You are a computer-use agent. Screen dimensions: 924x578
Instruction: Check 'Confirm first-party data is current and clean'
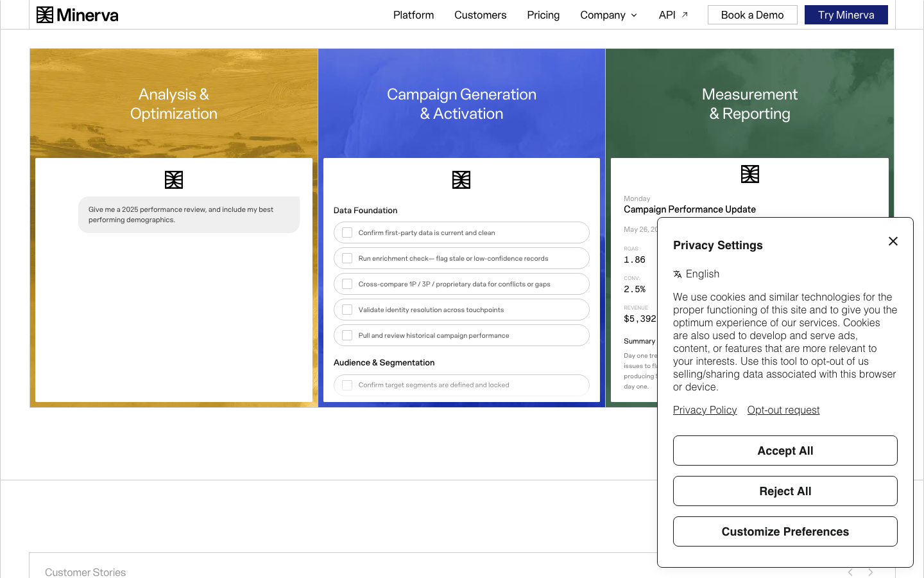347,232
